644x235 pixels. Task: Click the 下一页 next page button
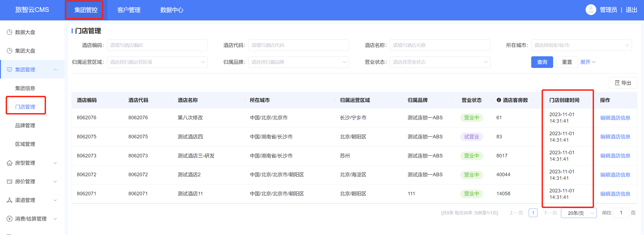tap(550, 213)
